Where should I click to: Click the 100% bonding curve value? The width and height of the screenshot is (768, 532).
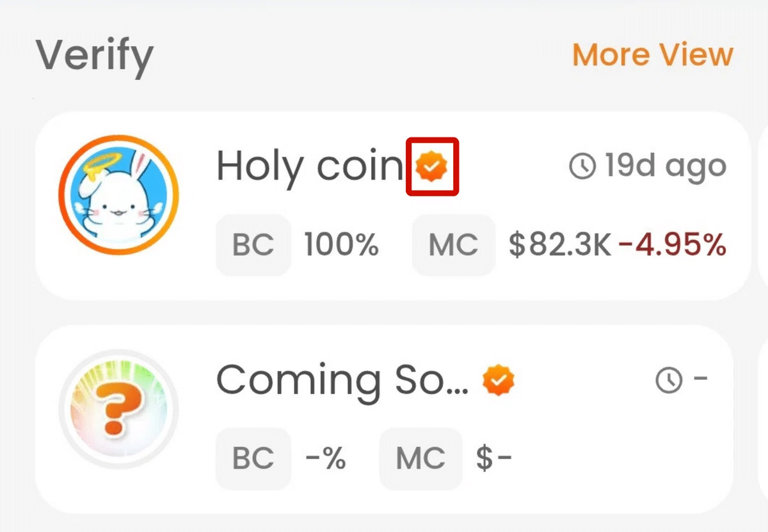[x=342, y=245]
